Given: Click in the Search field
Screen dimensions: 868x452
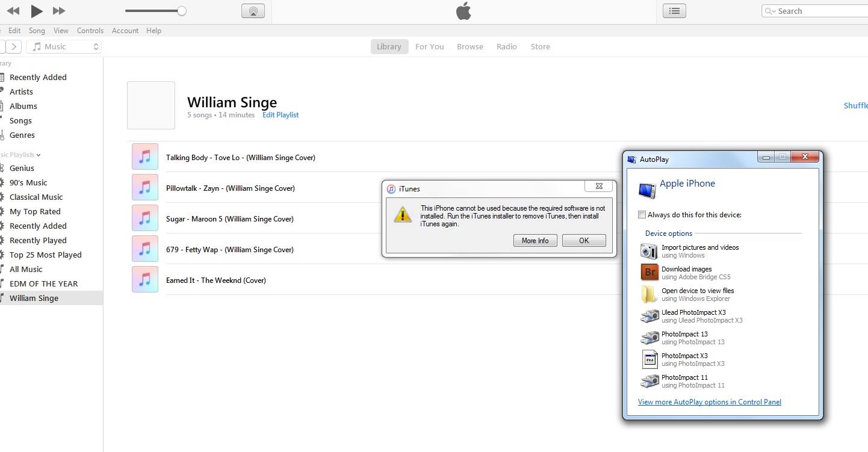Looking at the screenshot, I should [814, 11].
